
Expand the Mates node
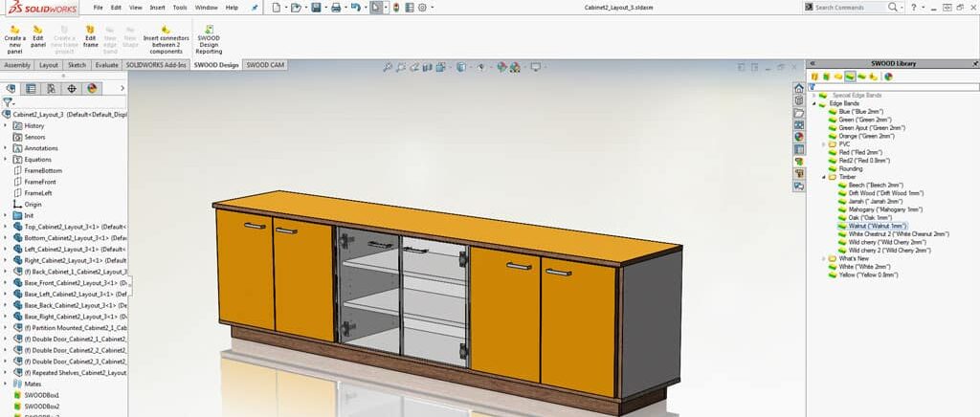[5, 384]
